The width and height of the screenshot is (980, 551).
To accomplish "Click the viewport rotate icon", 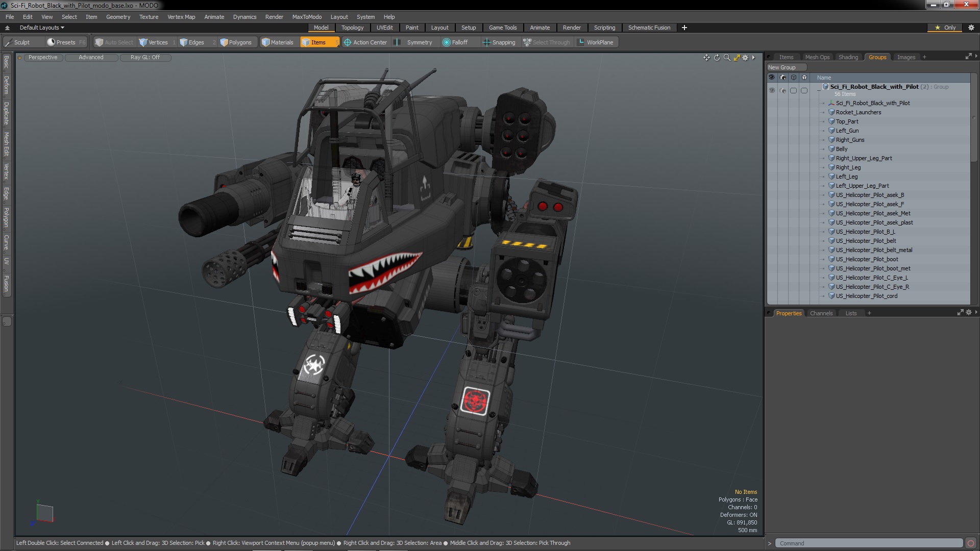I will point(717,58).
